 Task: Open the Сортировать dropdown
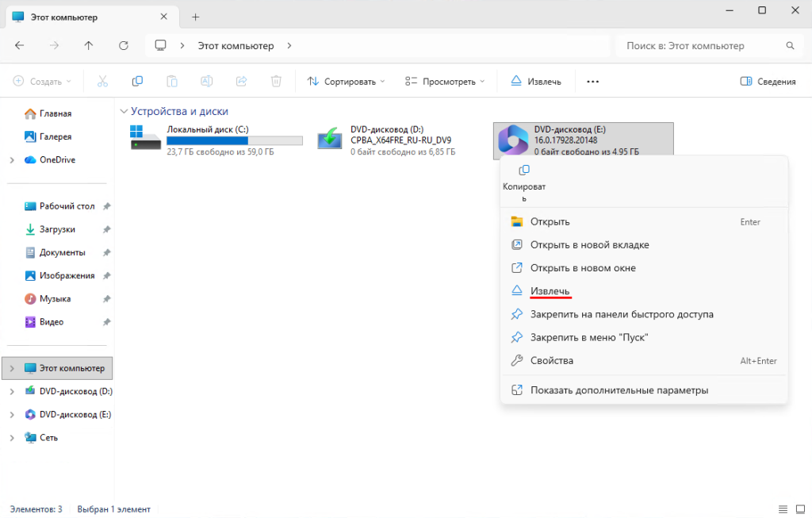(x=346, y=82)
